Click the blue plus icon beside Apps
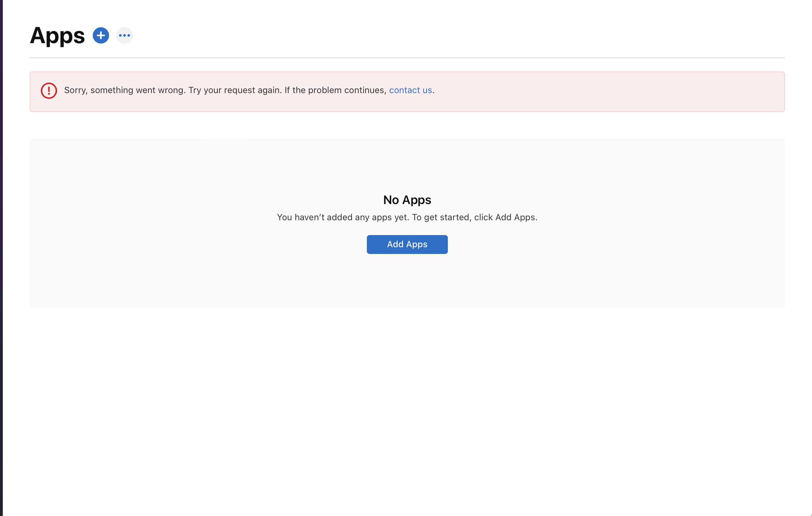The width and height of the screenshot is (812, 516). click(101, 35)
